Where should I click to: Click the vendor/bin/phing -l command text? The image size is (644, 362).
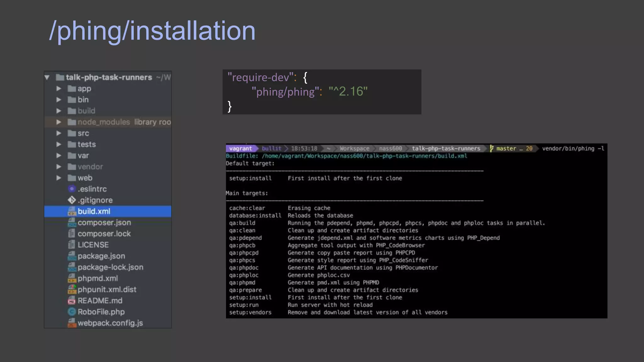[x=573, y=149]
